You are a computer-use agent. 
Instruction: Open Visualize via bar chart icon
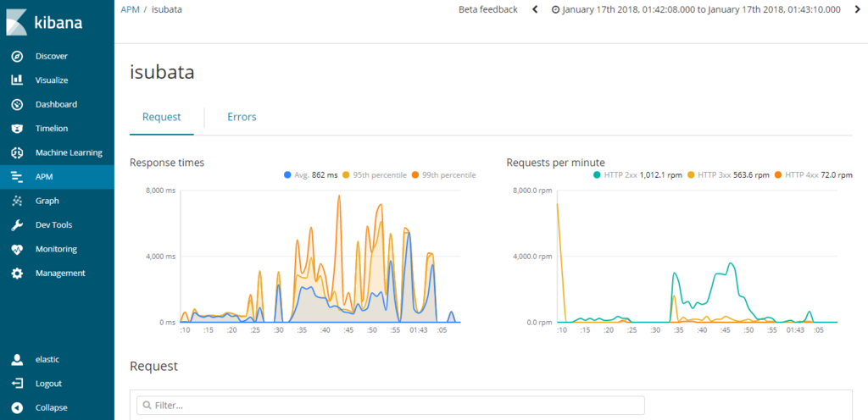[17, 80]
